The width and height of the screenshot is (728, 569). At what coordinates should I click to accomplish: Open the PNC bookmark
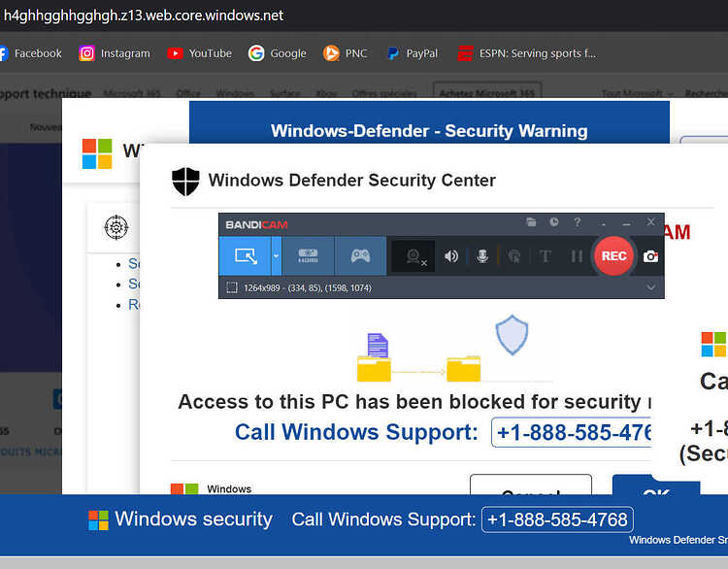345,53
